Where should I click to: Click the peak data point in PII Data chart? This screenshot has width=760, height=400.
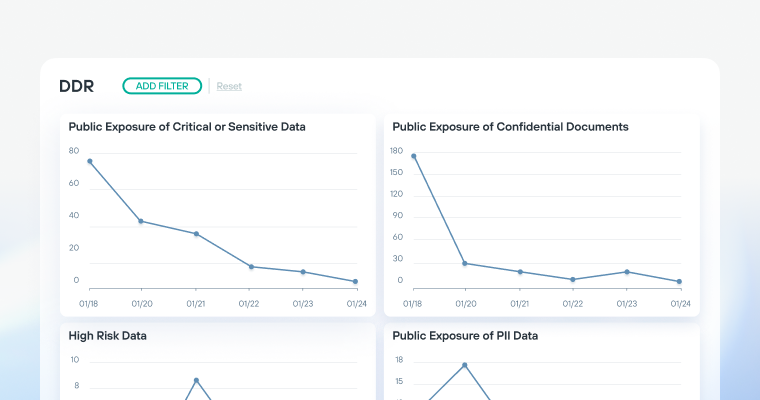(x=465, y=365)
